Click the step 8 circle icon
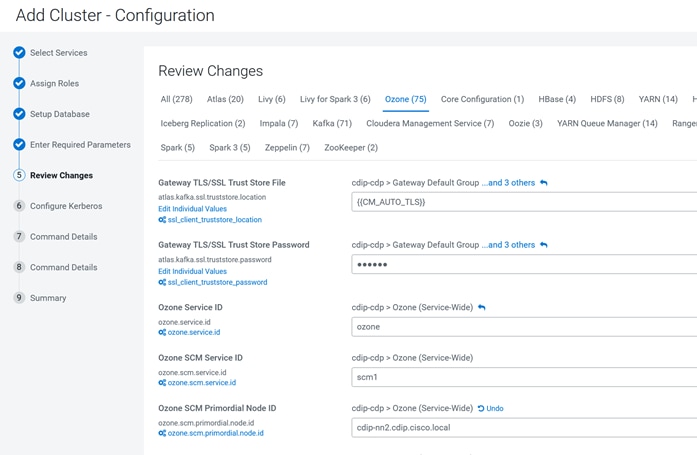697x455 pixels. [19, 267]
